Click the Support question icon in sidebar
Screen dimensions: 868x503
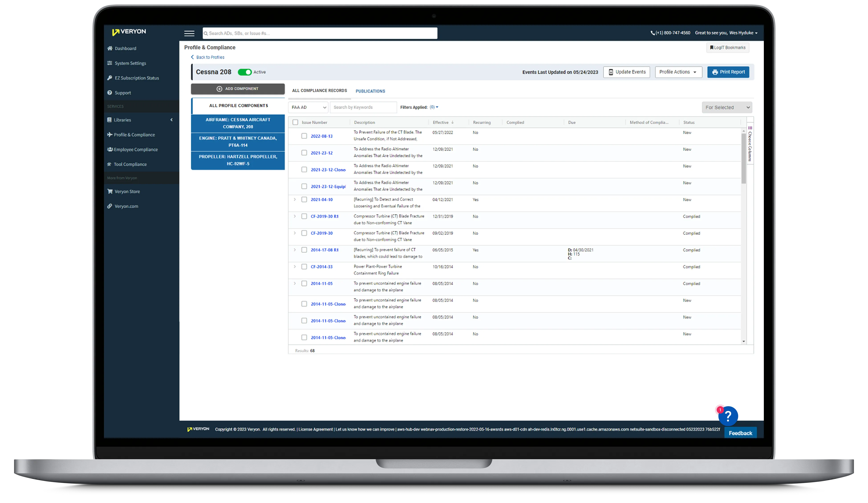pos(110,93)
